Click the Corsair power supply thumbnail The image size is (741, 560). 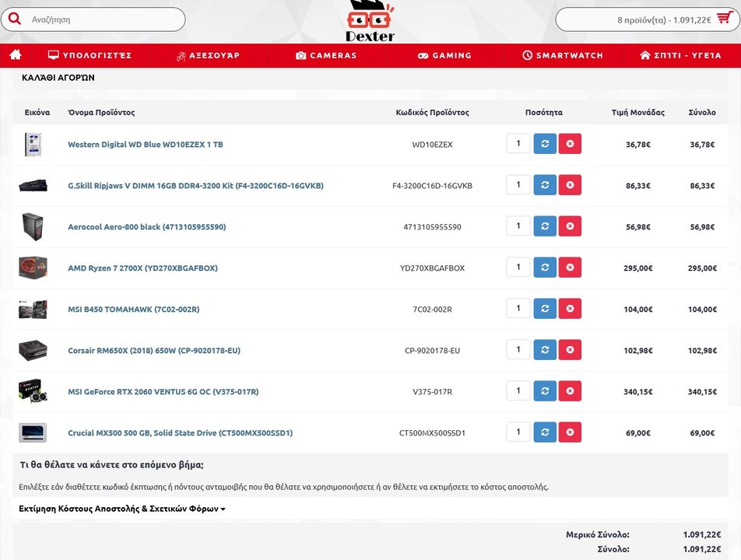coord(33,350)
